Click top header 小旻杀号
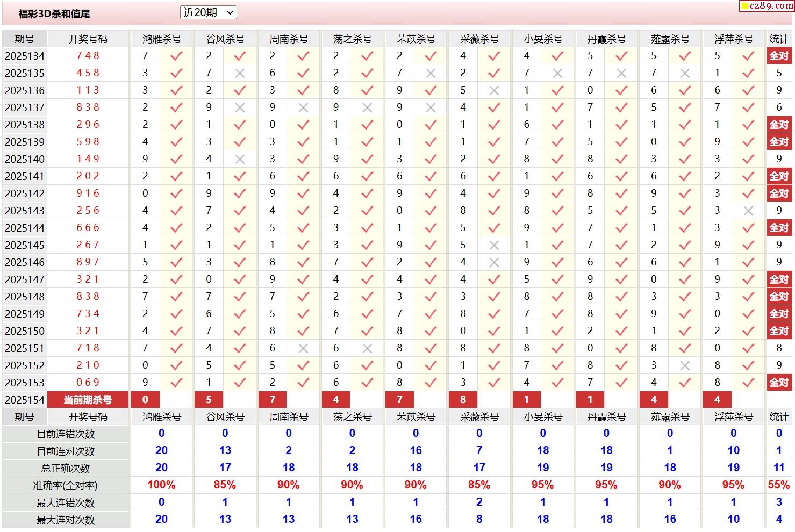Image resolution: width=795 pixels, height=532 pixels. [543, 39]
